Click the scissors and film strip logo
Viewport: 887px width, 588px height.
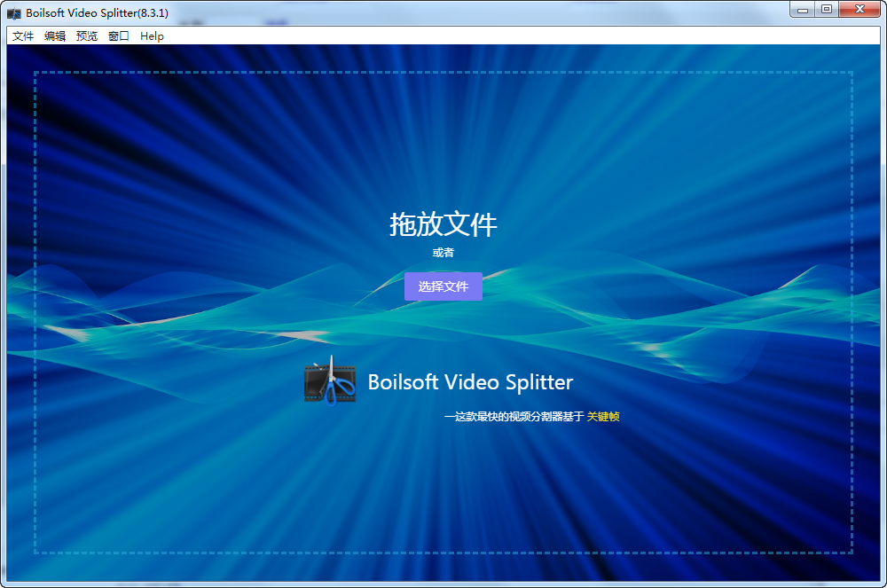(330, 381)
